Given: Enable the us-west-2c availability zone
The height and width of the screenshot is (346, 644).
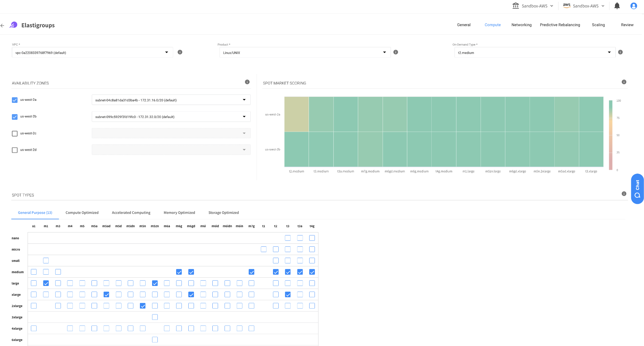Looking at the screenshot, I should (15, 133).
